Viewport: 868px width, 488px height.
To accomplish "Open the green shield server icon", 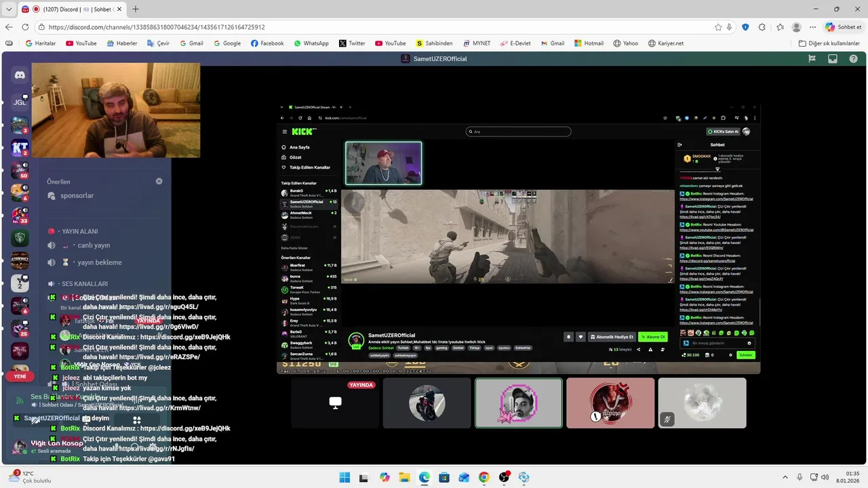I will tap(20, 238).
